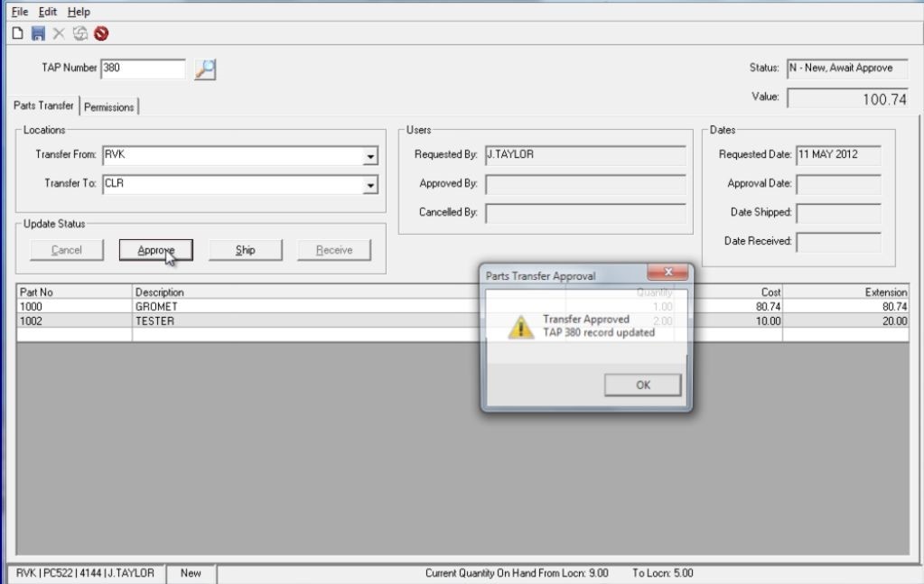Click the Ship button

click(x=245, y=250)
